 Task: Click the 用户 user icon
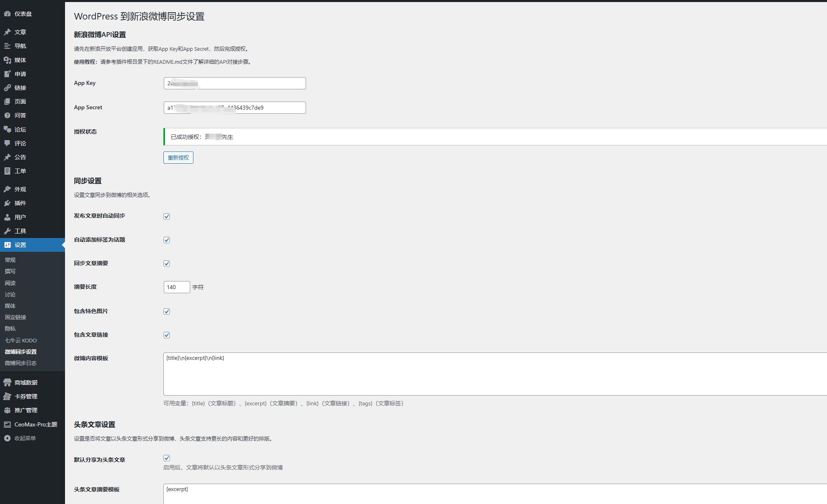[7, 217]
